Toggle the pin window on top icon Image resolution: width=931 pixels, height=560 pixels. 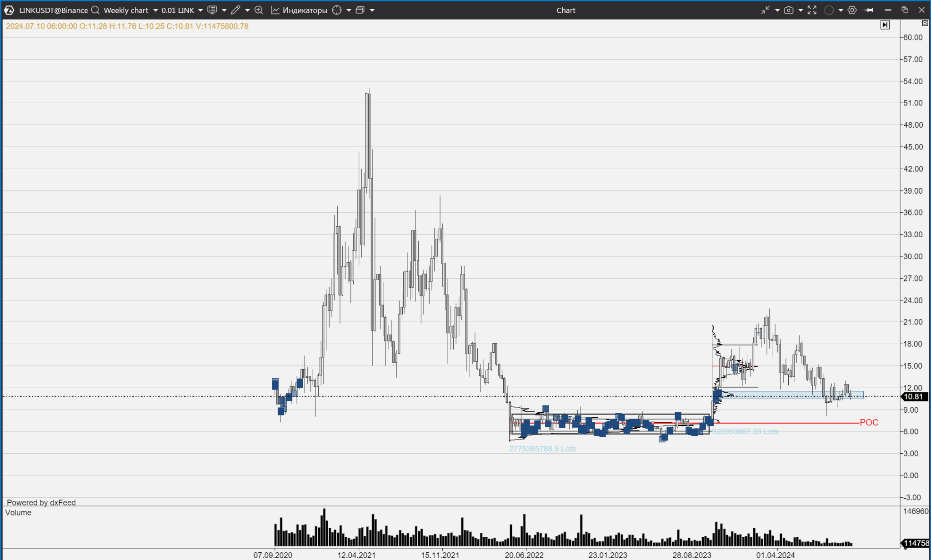tap(869, 10)
